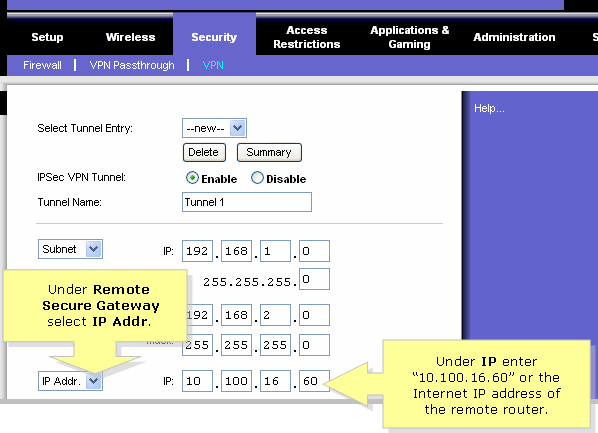598x433 pixels.
Task: Select Disable for IPSec VPN Tunnel
Action: (257, 178)
